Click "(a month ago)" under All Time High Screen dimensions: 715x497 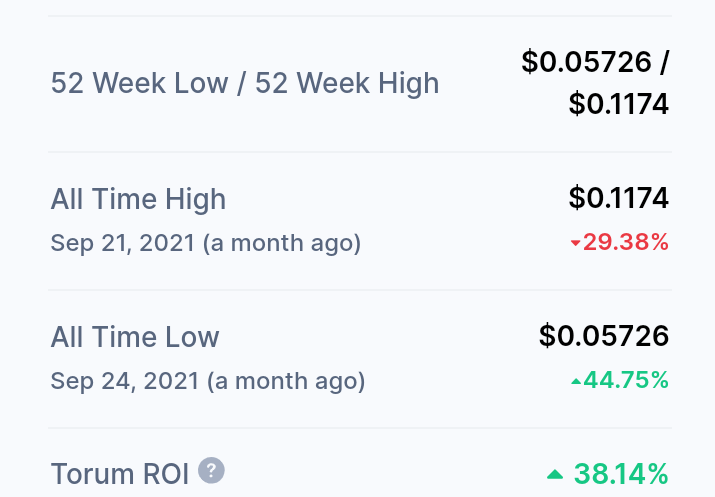282,243
